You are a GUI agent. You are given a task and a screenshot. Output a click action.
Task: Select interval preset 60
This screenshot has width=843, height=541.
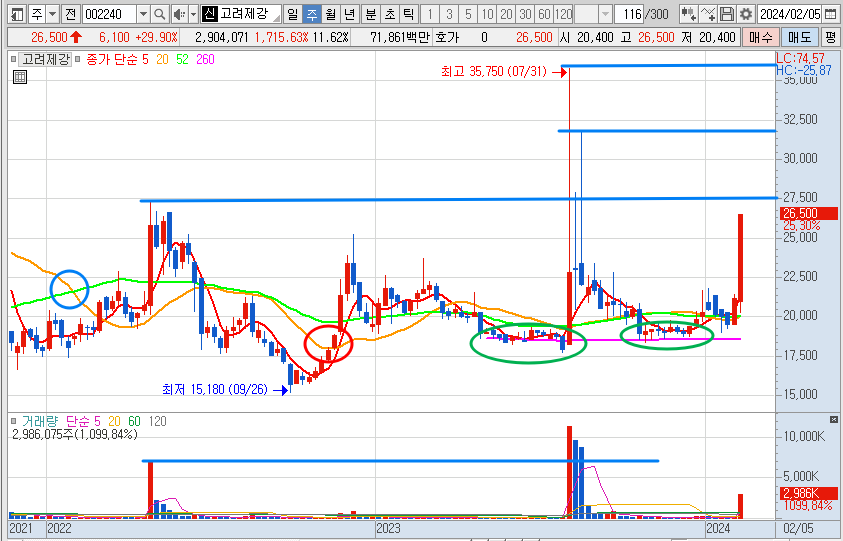pyautogui.click(x=545, y=14)
